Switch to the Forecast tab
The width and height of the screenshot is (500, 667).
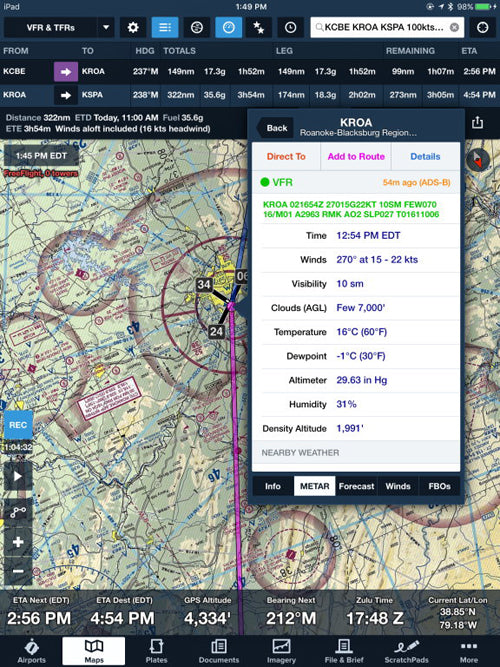coord(356,486)
